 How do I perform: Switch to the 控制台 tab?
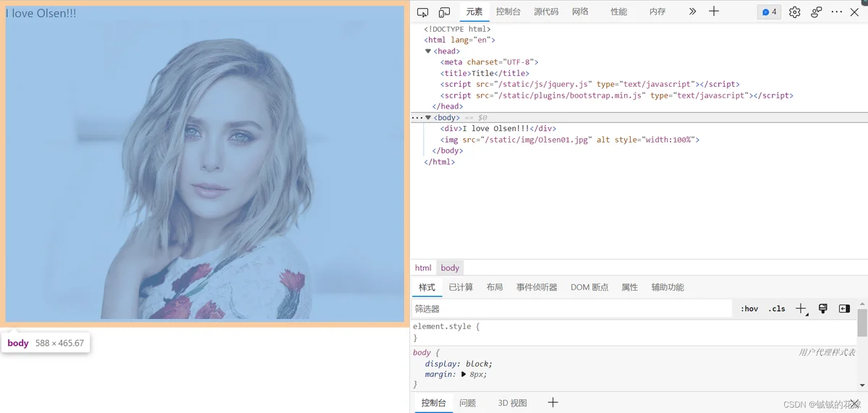pyautogui.click(x=508, y=12)
